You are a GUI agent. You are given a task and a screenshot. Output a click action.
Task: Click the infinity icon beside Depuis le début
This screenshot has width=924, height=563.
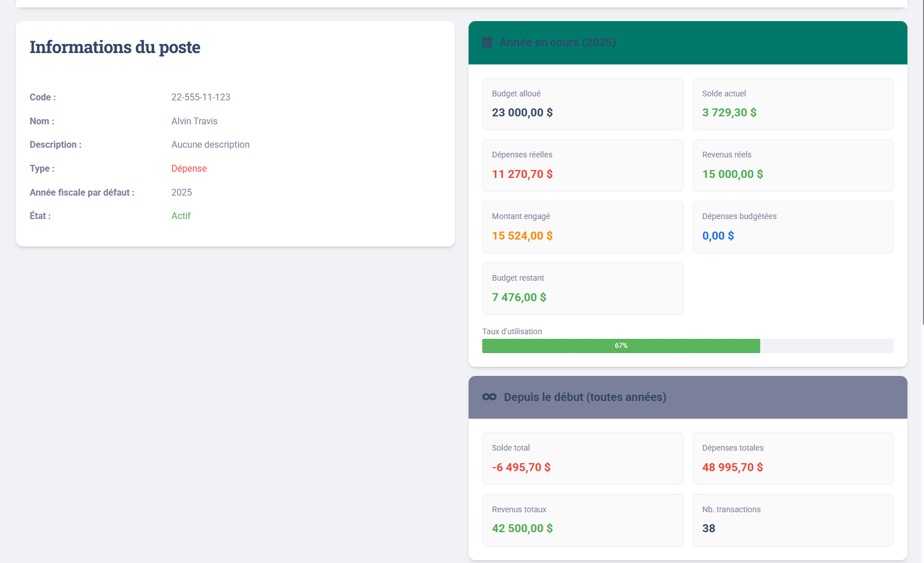pyautogui.click(x=489, y=397)
